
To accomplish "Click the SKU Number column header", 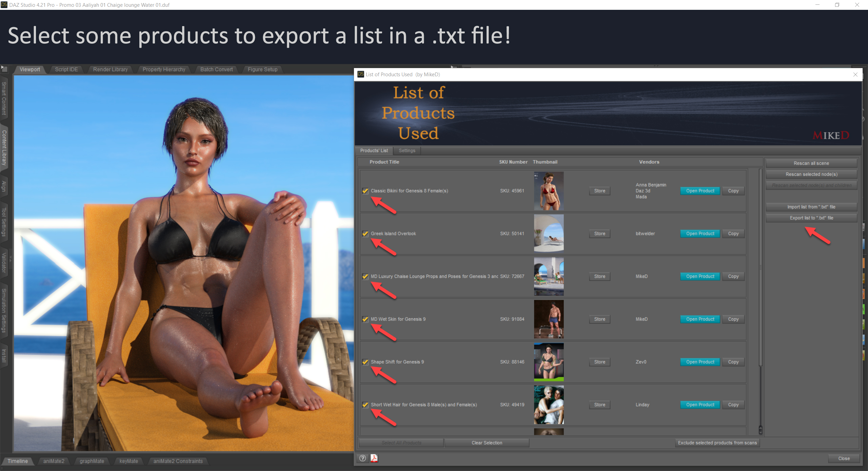I will 513,162.
